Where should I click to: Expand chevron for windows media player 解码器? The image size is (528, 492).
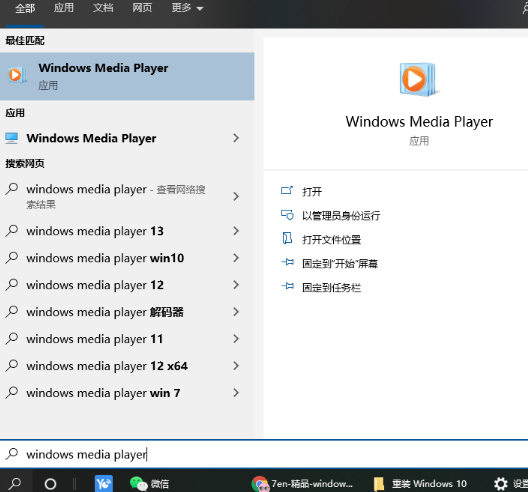(236, 312)
